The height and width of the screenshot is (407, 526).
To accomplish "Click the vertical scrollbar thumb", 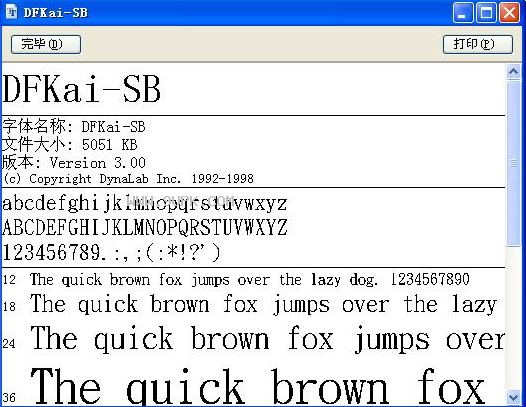I will click(513, 163).
